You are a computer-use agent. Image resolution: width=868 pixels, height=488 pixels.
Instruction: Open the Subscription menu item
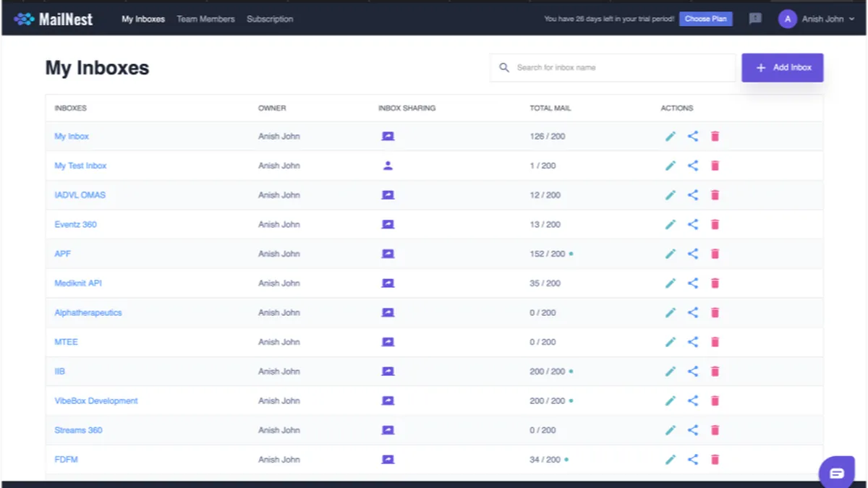pos(270,19)
